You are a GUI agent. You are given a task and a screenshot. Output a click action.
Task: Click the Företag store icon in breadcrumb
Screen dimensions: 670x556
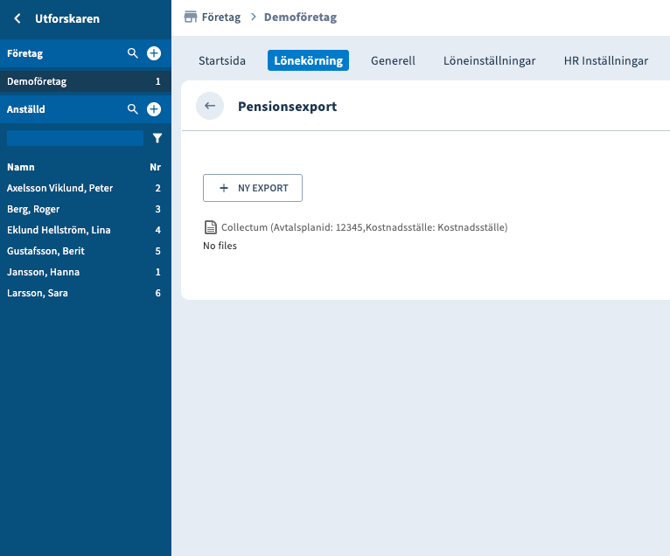190,17
